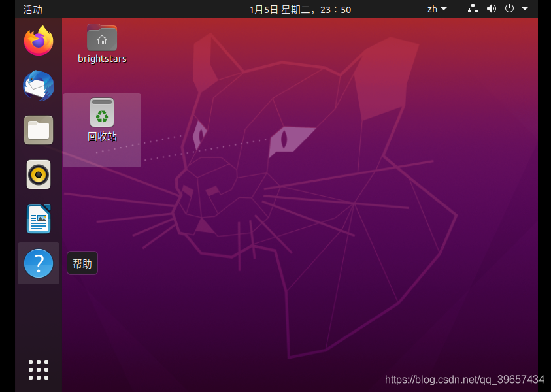Viewport: 551px width, 392px height.
Task: Click the brightstars folder label
Action: point(102,59)
